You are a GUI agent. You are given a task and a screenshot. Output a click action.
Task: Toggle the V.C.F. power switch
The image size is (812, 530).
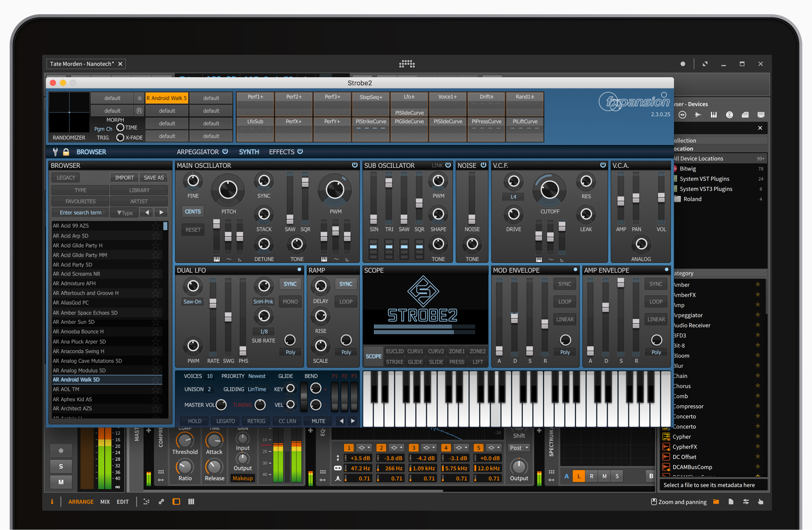click(603, 165)
